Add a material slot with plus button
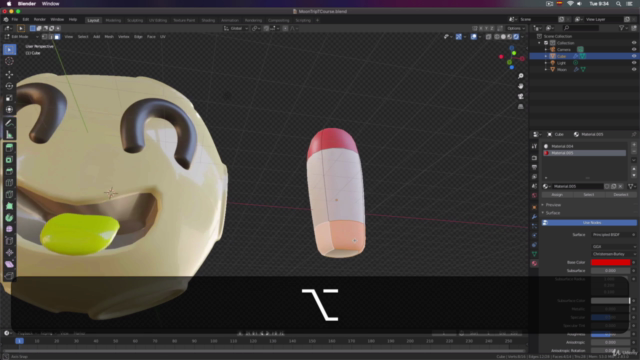 pos(634,144)
